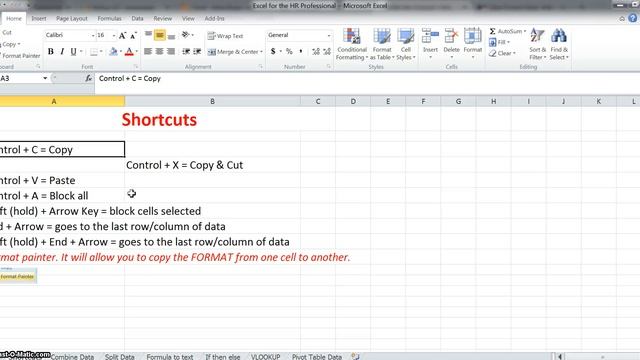Open the font size dropdown
640x360 pixels.
pos(114,36)
